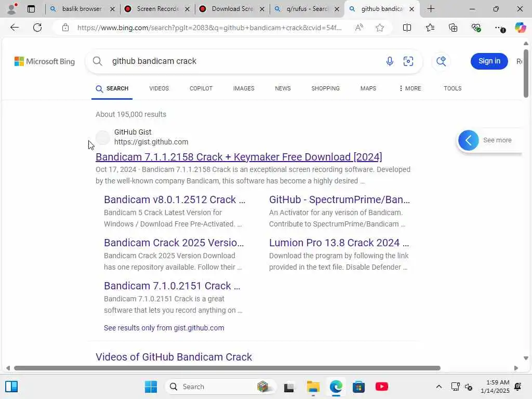The width and height of the screenshot is (532, 399).
Task: Click the https://gist.github.com URL text
Action: (x=151, y=142)
